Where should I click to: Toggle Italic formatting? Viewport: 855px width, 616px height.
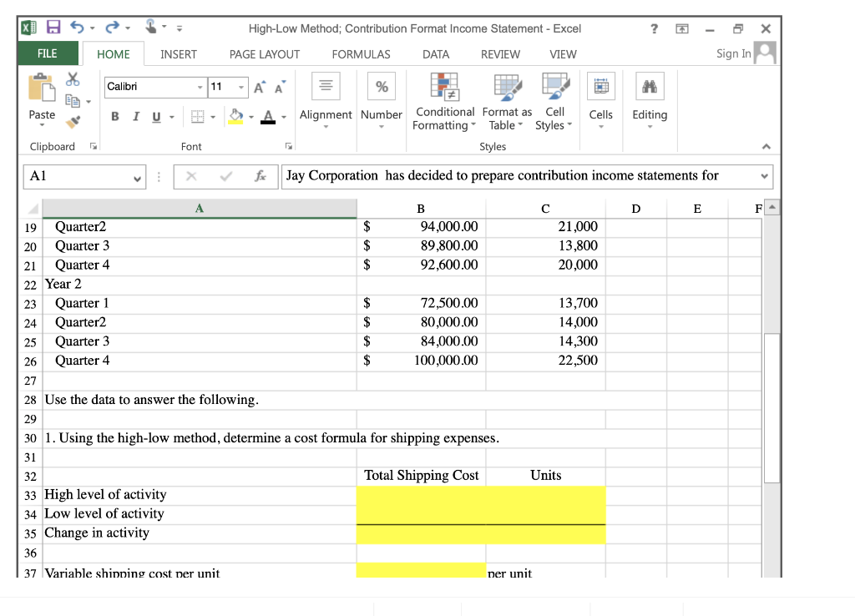click(135, 117)
